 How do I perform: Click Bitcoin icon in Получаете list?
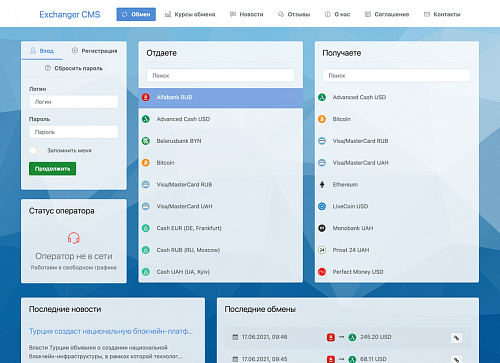pos(322,119)
